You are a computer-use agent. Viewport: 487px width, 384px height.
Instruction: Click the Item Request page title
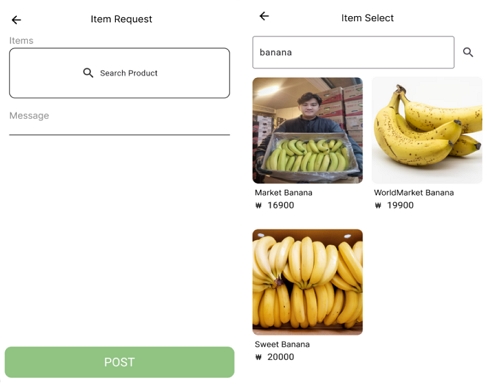[x=121, y=19]
